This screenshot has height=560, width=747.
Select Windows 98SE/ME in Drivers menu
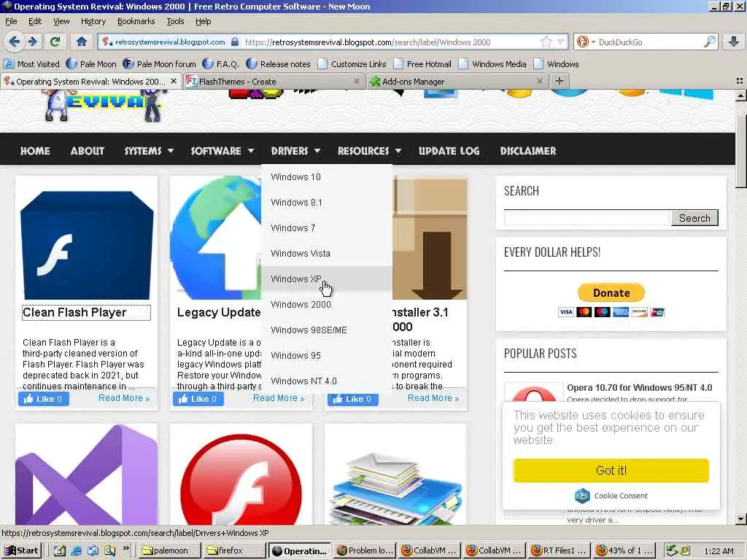pos(326,330)
